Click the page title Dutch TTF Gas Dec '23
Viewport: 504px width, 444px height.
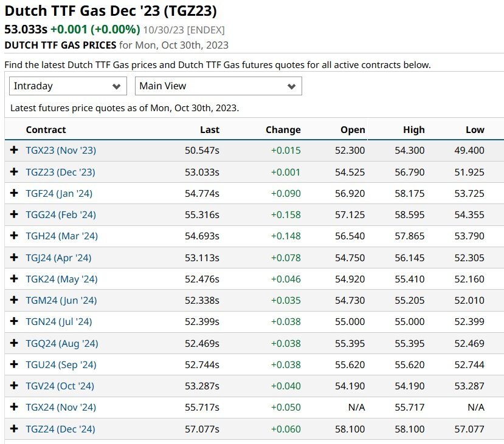pos(111,11)
